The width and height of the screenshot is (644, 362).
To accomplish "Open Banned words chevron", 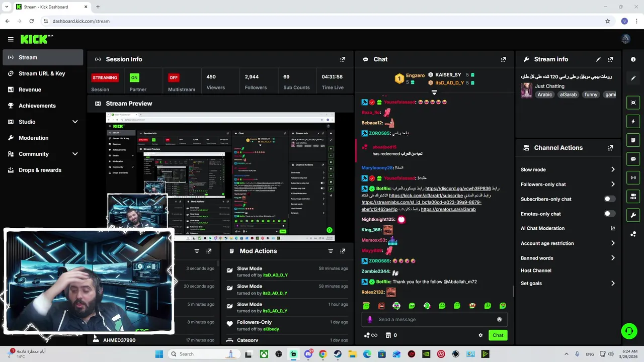I will click(x=613, y=258).
